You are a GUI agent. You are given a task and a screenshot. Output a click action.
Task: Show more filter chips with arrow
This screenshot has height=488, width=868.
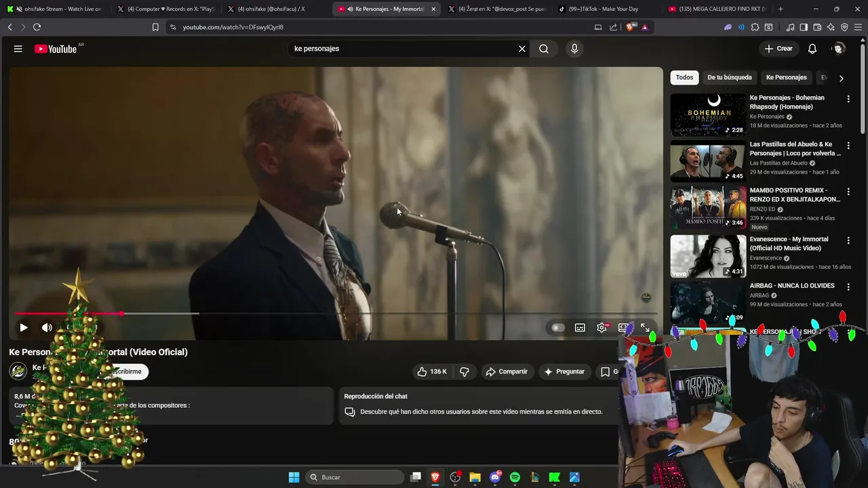point(841,78)
